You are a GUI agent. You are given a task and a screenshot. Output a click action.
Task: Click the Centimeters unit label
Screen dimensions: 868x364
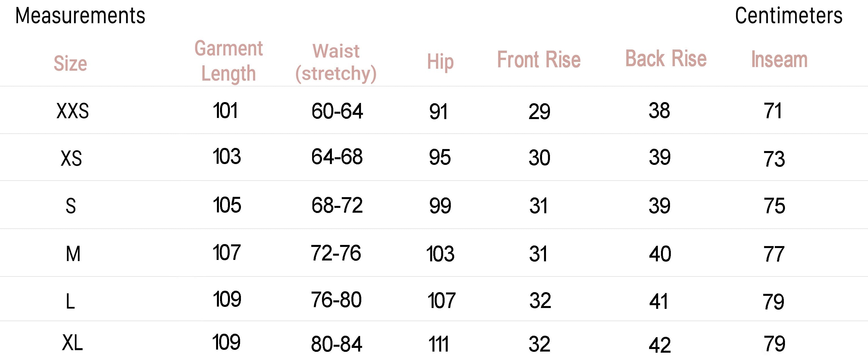coord(788,16)
